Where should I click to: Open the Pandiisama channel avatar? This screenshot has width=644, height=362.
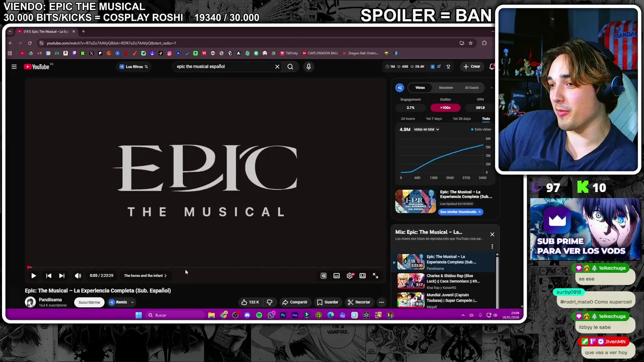click(30, 302)
